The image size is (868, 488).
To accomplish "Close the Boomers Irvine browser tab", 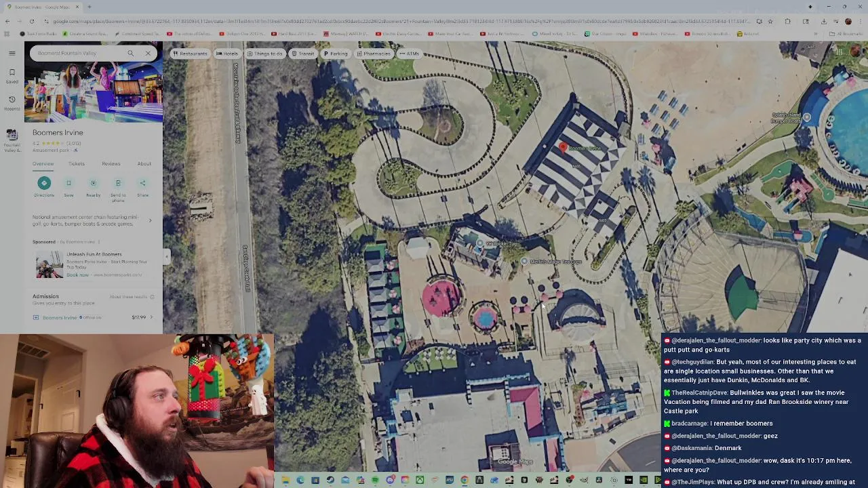I will click(x=77, y=7).
